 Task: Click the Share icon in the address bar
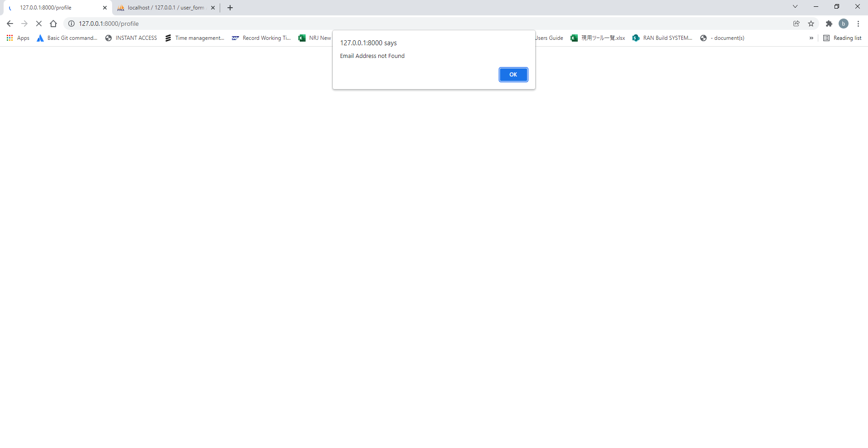pyautogui.click(x=797, y=24)
